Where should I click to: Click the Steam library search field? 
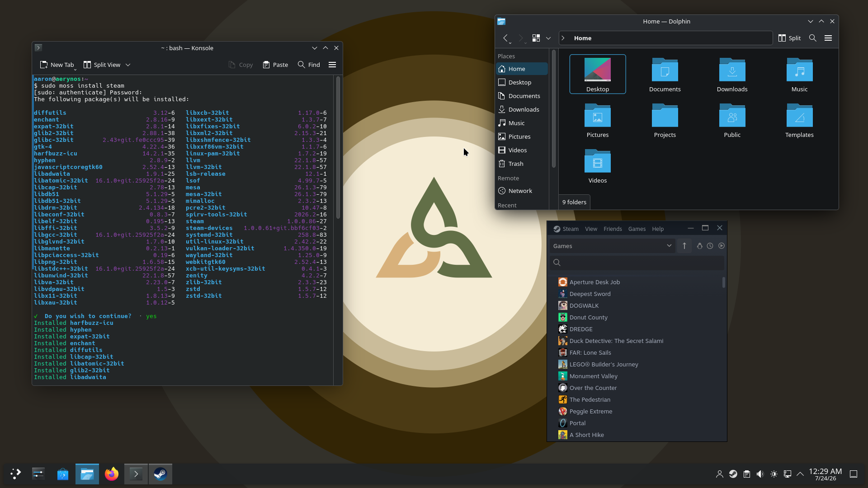[x=637, y=263]
